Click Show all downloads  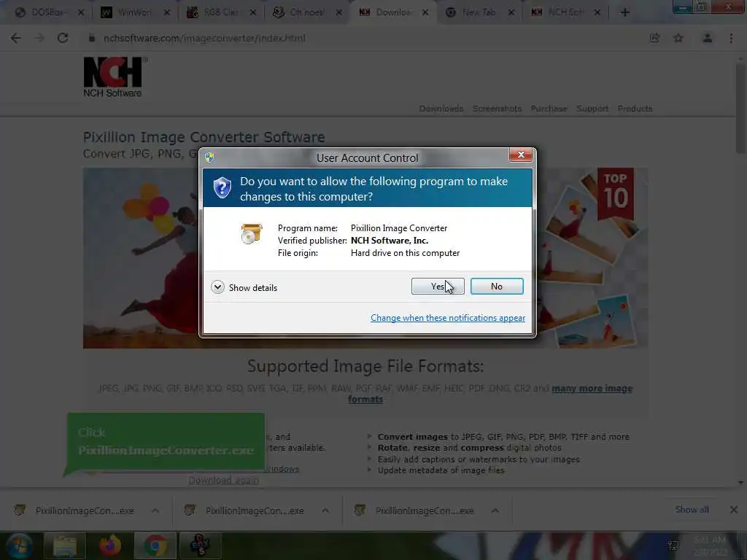[x=692, y=510]
